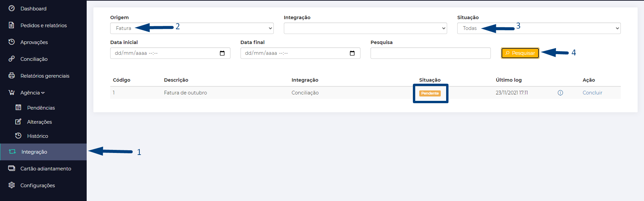This screenshot has width=644, height=201.
Task: Click the yellow Pesquisar button
Action: [520, 53]
